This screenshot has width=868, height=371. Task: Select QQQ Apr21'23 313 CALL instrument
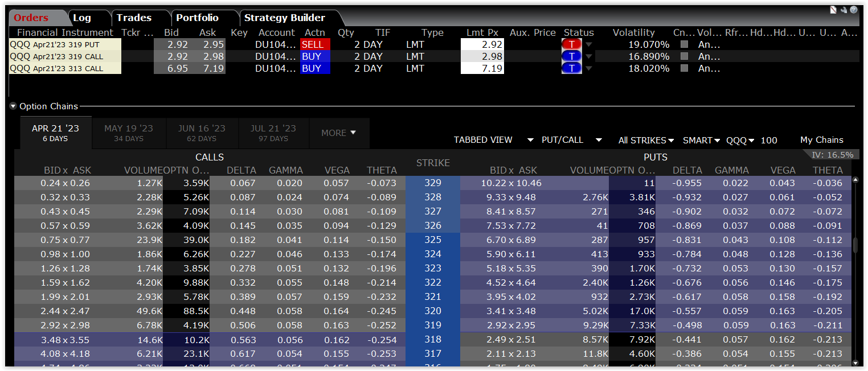tap(65, 68)
